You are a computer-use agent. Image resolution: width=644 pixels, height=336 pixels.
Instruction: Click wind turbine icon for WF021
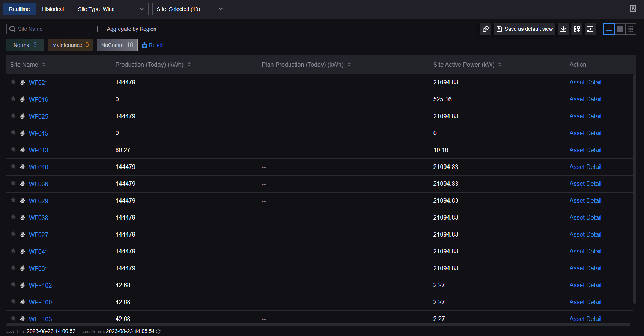(23, 82)
